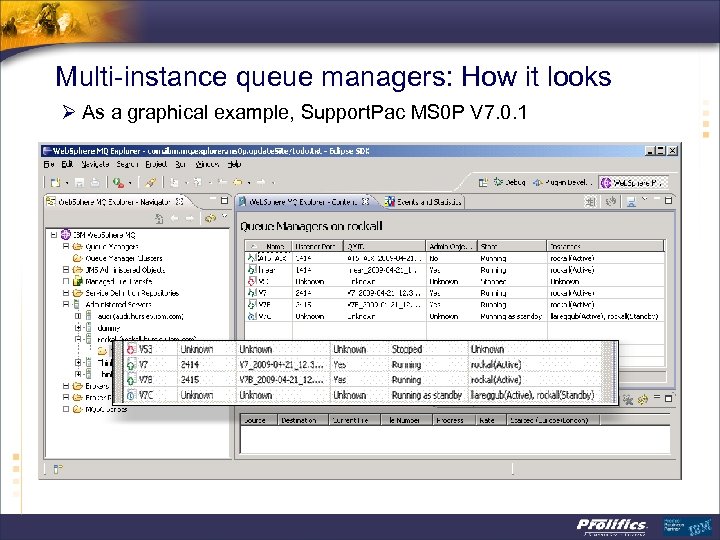Click the pencil search toolbar icon
Image resolution: width=720 pixels, height=540 pixels.
[150, 183]
